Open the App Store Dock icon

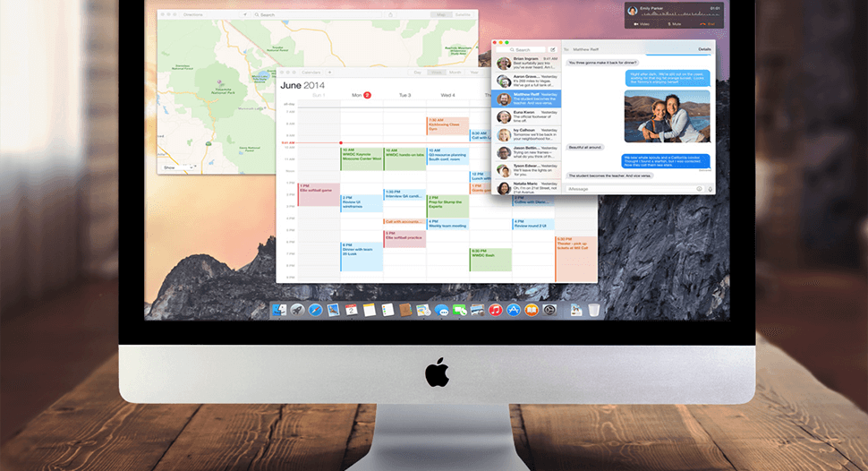click(514, 310)
